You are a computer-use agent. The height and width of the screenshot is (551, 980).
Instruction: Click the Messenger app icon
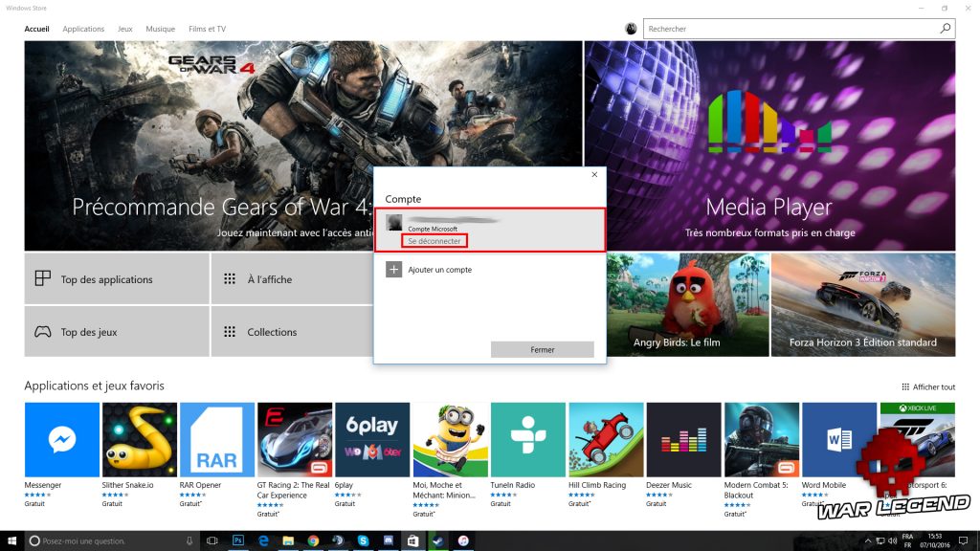click(61, 439)
